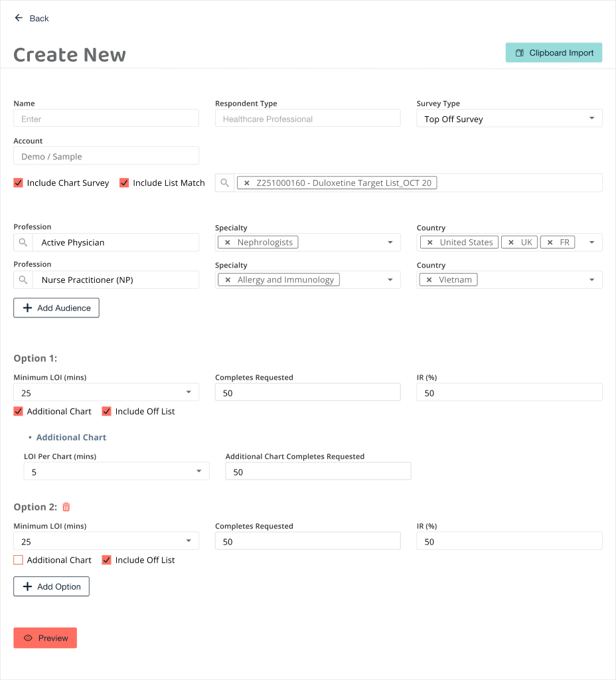Image resolution: width=616 pixels, height=680 pixels.
Task: Click the Clipboard Import button
Action: click(554, 52)
